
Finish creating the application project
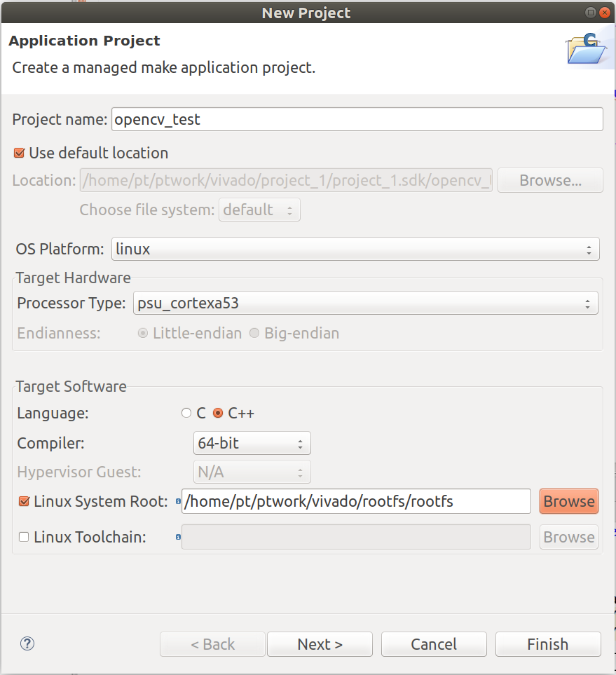point(547,643)
